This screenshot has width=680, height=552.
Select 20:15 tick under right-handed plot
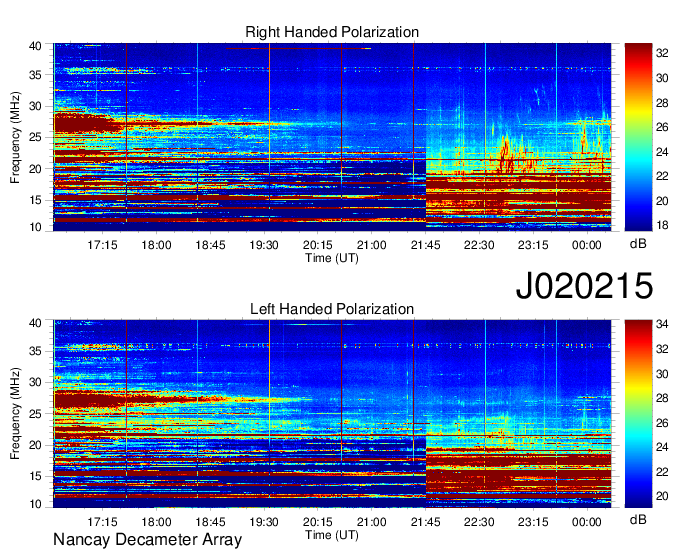tap(317, 245)
